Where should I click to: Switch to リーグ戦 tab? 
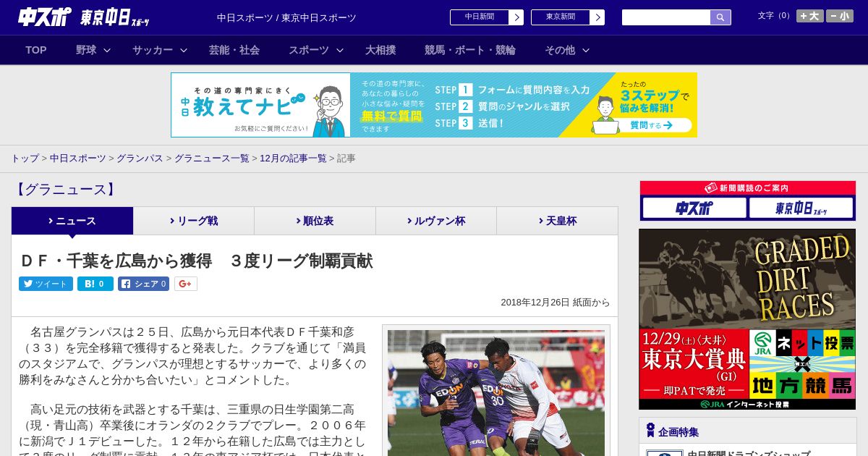[x=194, y=221]
